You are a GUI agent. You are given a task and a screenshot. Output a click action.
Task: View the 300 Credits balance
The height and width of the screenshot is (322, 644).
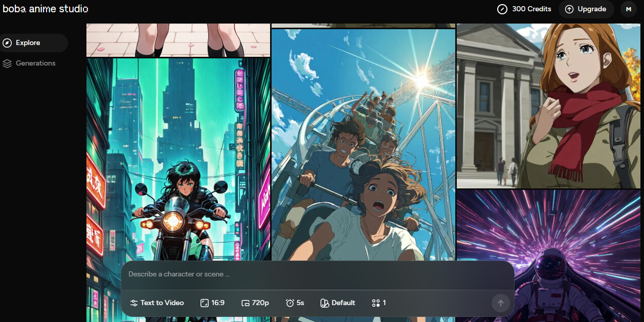[x=524, y=9]
